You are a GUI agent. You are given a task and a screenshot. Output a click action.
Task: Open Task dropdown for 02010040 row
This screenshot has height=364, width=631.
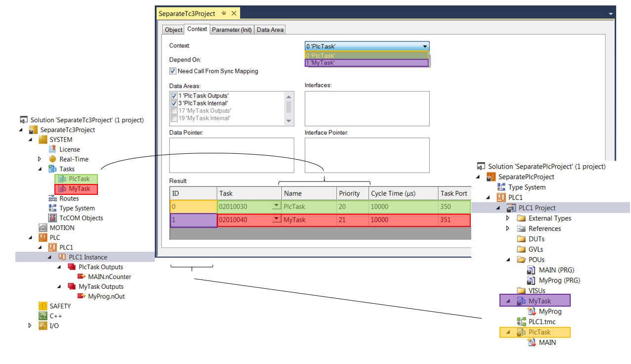coord(275,220)
